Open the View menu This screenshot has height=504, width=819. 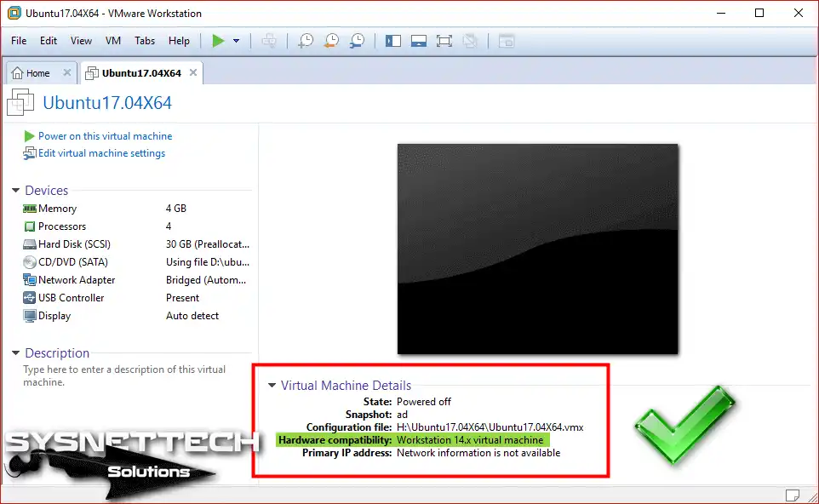[x=81, y=41]
